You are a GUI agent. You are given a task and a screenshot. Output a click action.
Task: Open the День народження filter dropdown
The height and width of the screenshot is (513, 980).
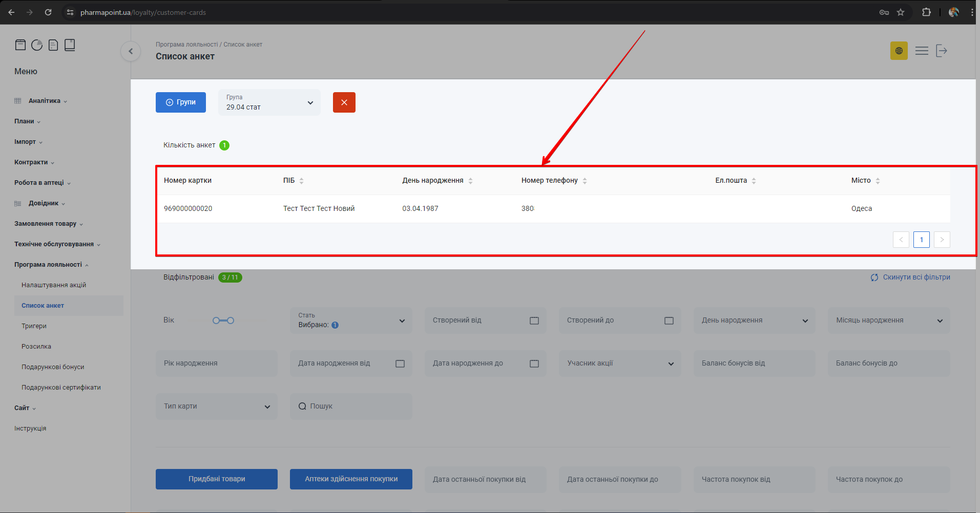tap(754, 320)
